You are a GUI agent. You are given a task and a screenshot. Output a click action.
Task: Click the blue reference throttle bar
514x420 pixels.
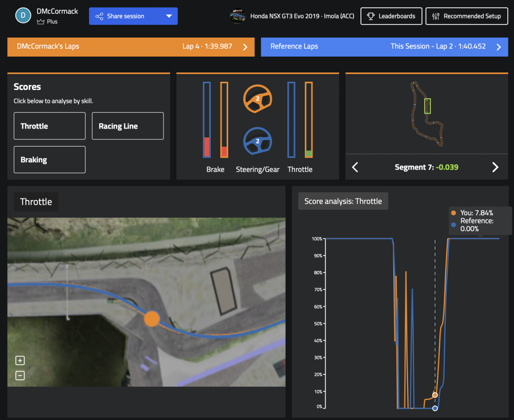(291, 120)
